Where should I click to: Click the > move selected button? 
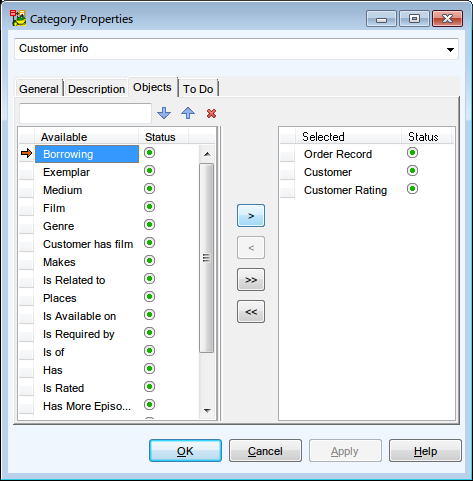[x=251, y=216]
